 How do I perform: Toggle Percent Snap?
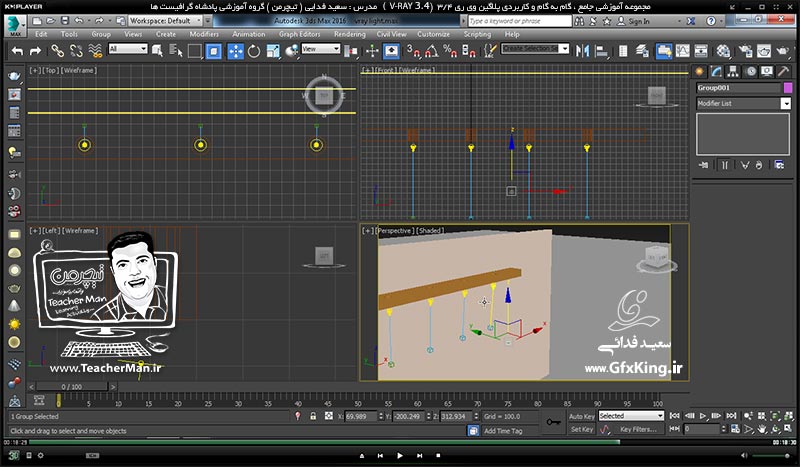point(451,51)
